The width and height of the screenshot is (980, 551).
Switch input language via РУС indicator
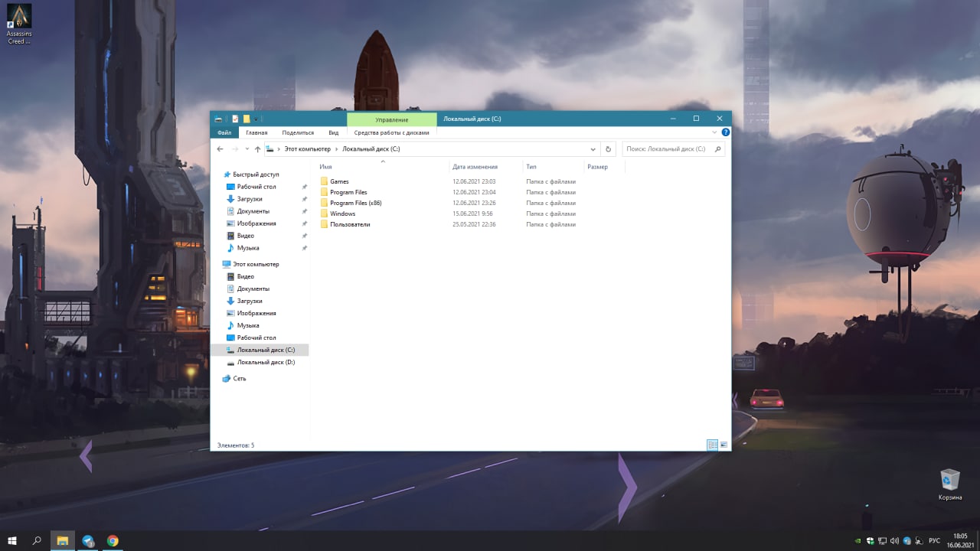point(934,540)
